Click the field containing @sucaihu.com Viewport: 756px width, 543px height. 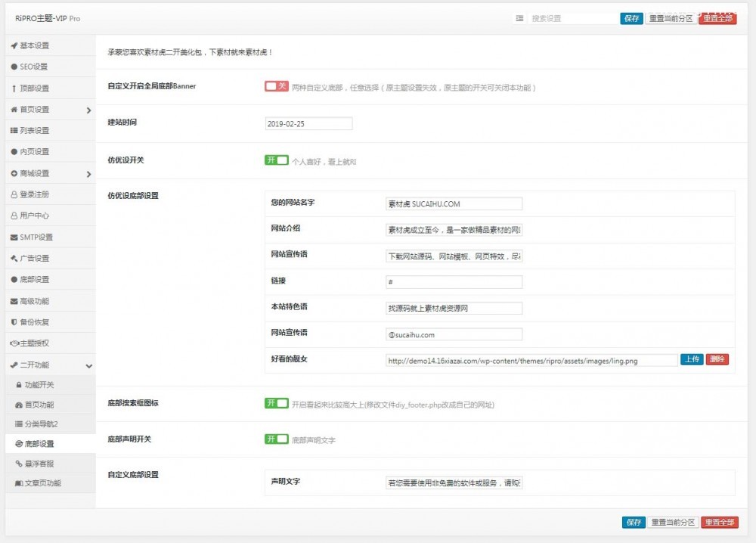(454, 335)
